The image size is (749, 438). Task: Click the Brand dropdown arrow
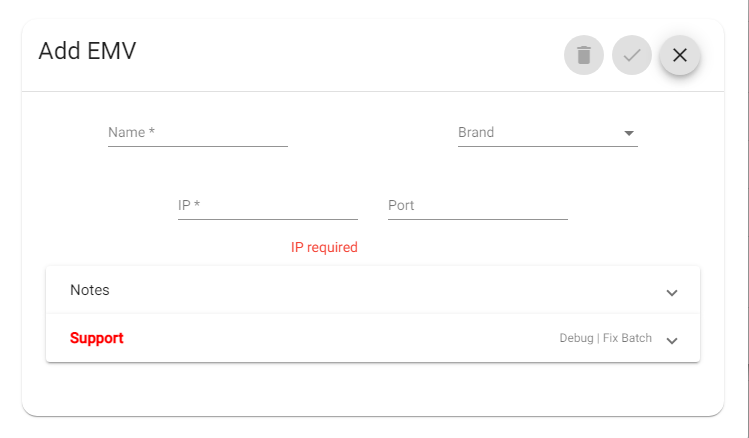[629, 133]
